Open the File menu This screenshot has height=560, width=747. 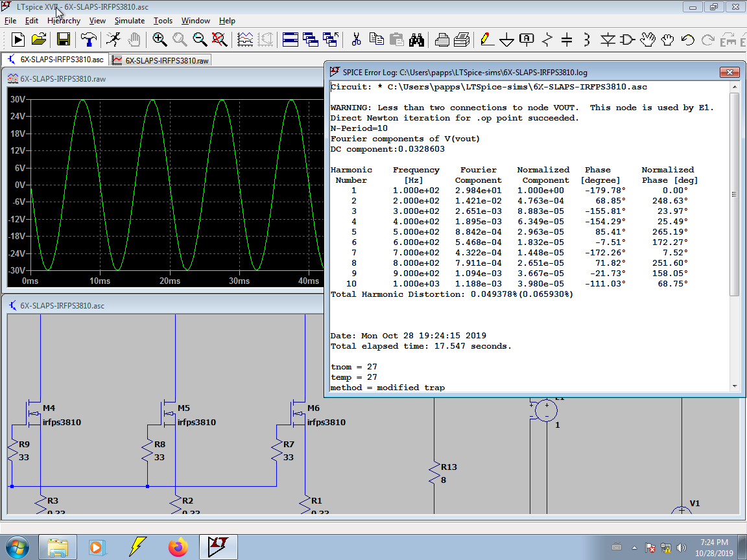10,21
